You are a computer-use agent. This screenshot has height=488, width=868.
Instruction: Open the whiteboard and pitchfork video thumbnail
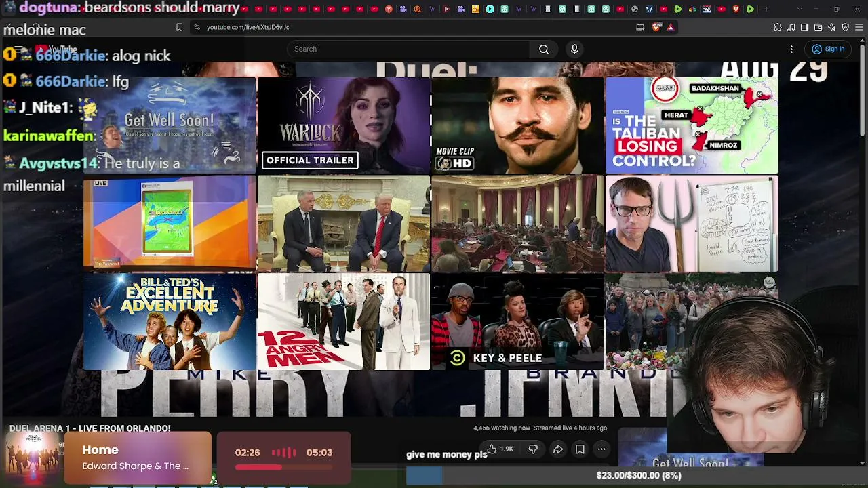pos(692,224)
